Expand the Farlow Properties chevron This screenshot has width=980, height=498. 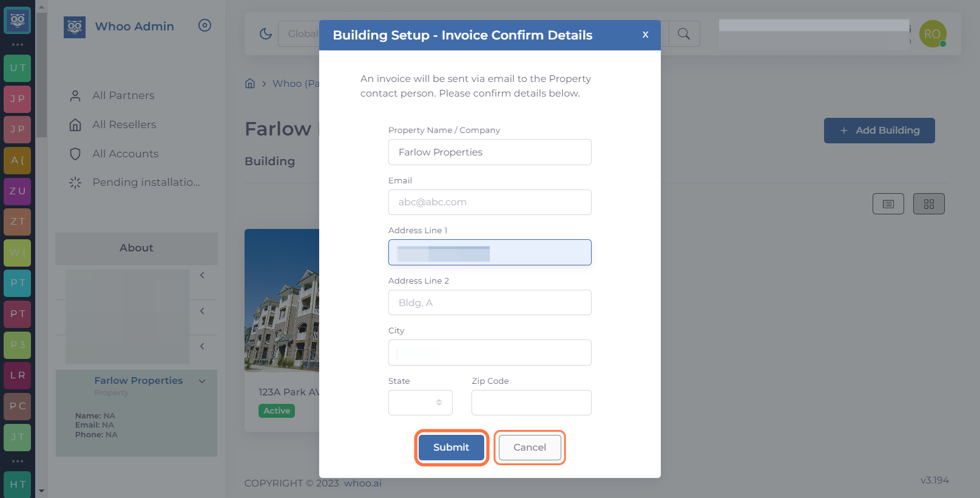pyautogui.click(x=202, y=381)
